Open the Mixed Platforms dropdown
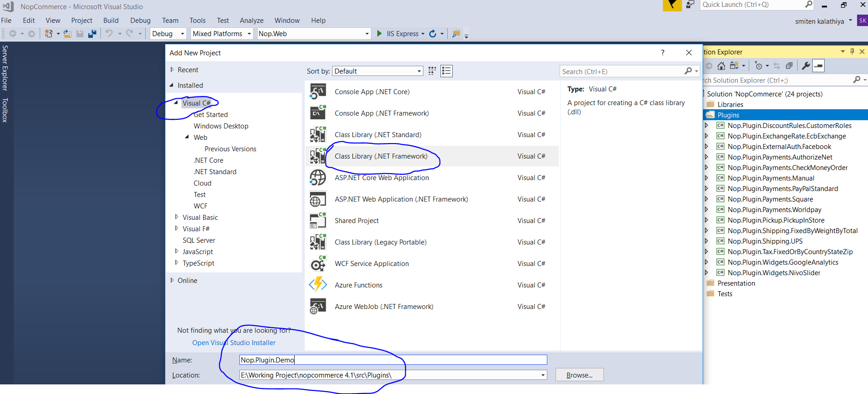 pyautogui.click(x=249, y=34)
